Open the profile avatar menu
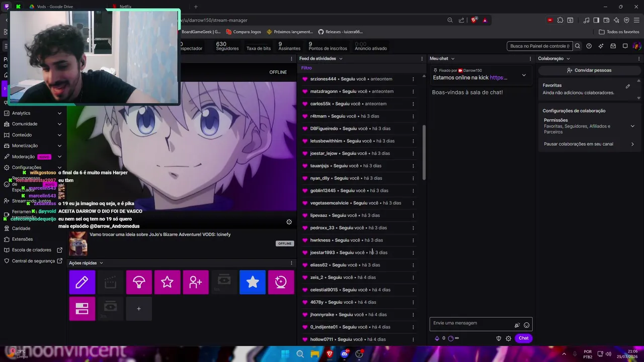This screenshot has height=362, width=644. [x=636, y=46]
